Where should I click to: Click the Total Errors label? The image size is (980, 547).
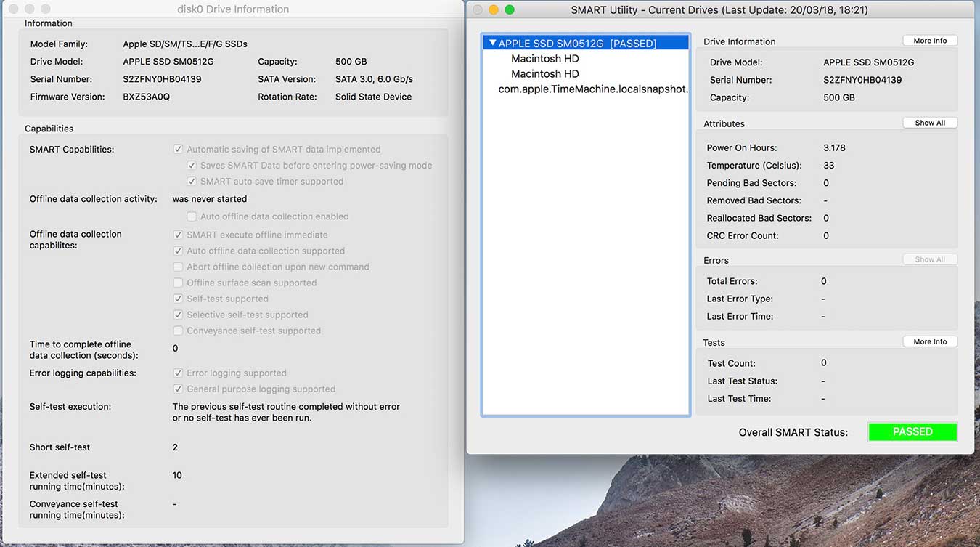pyautogui.click(x=732, y=281)
